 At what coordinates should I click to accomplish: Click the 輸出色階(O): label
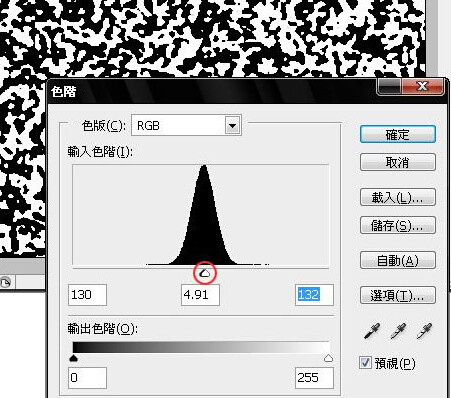point(103,329)
